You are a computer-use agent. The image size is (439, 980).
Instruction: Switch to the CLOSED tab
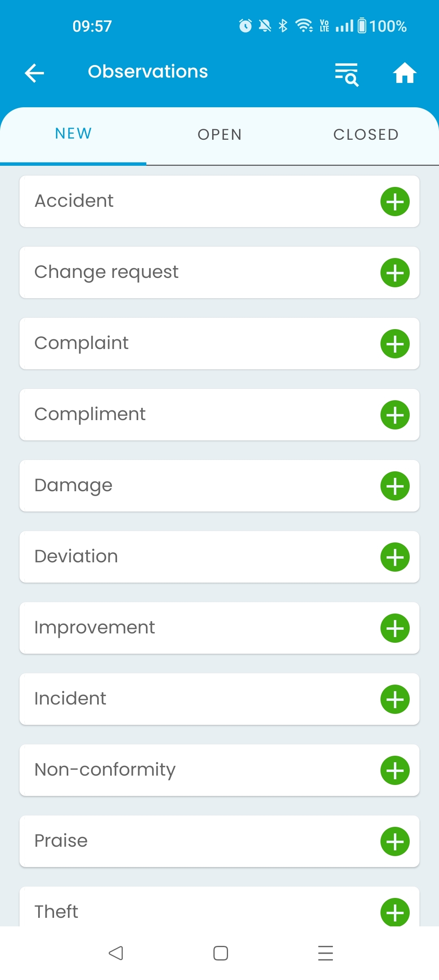click(366, 135)
